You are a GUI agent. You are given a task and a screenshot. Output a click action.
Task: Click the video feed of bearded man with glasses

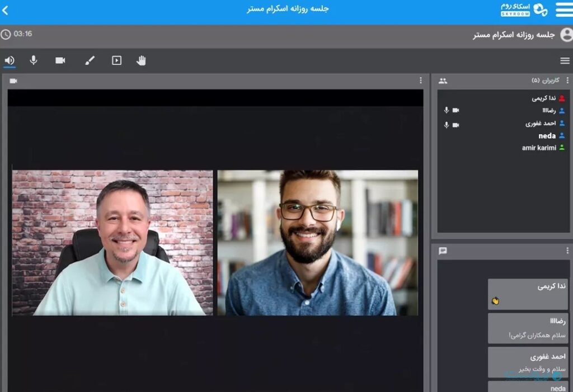coord(317,243)
